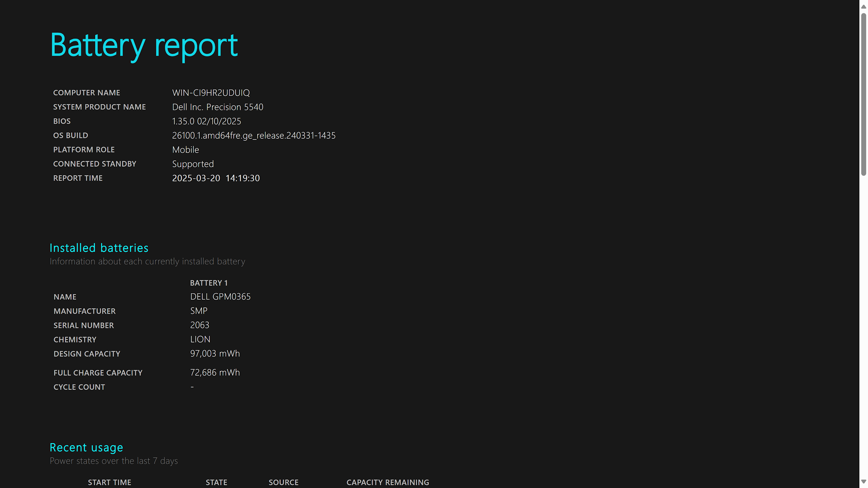This screenshot has width=868, height=488.
Task: Click the DESIGN CAPACITY row label
Action: click(87, 354)
